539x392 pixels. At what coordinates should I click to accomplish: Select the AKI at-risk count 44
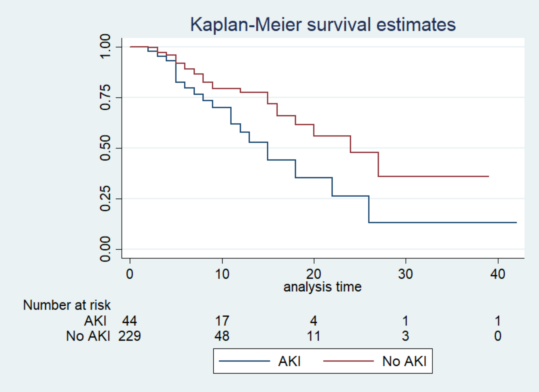tap(129, 321)
